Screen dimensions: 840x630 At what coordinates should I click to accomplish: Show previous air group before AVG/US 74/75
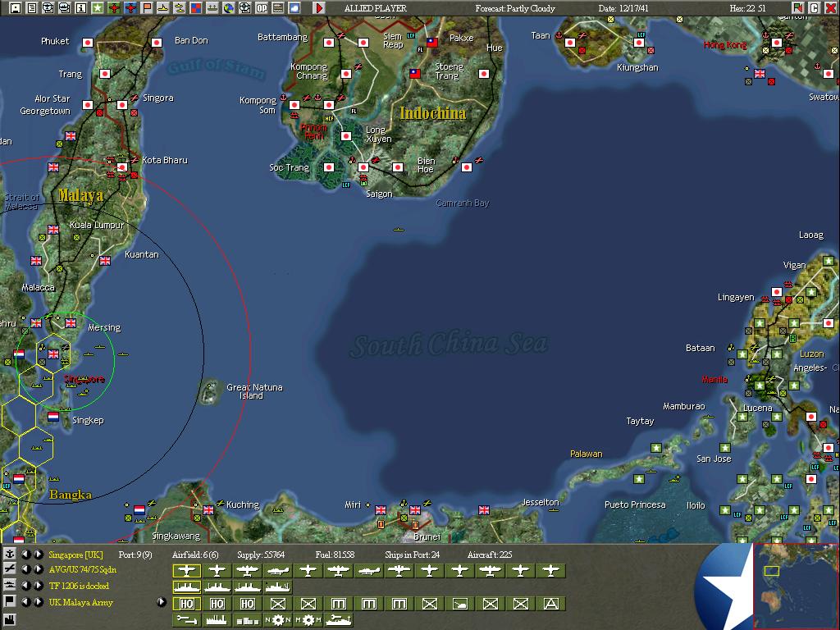tap(25, 569)
